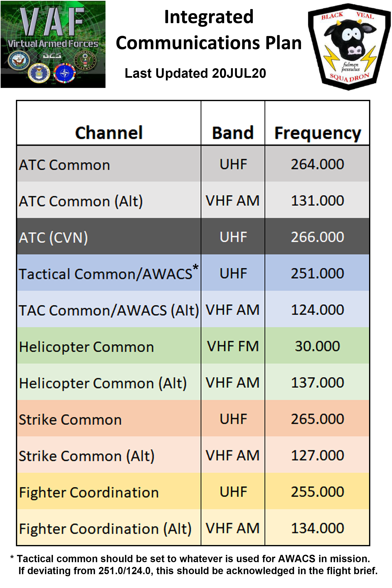Select the Channel column header
The height and width of the screenshot is (588, 392).
point(109,133)
